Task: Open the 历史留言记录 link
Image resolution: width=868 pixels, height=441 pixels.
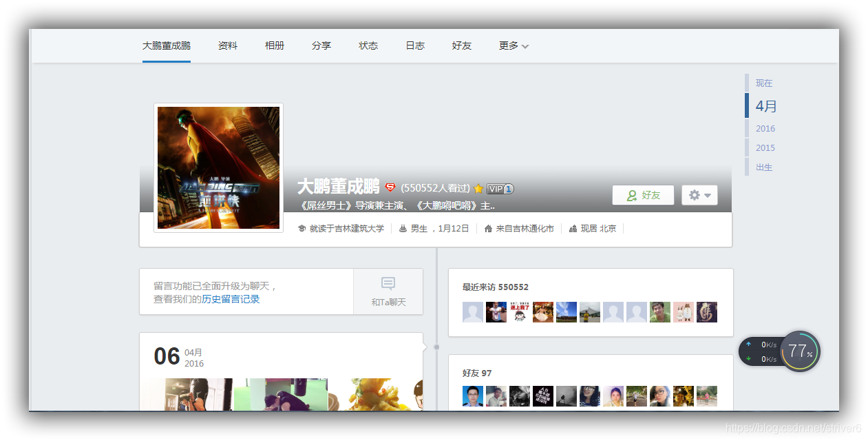Action: tap(231, 299)
